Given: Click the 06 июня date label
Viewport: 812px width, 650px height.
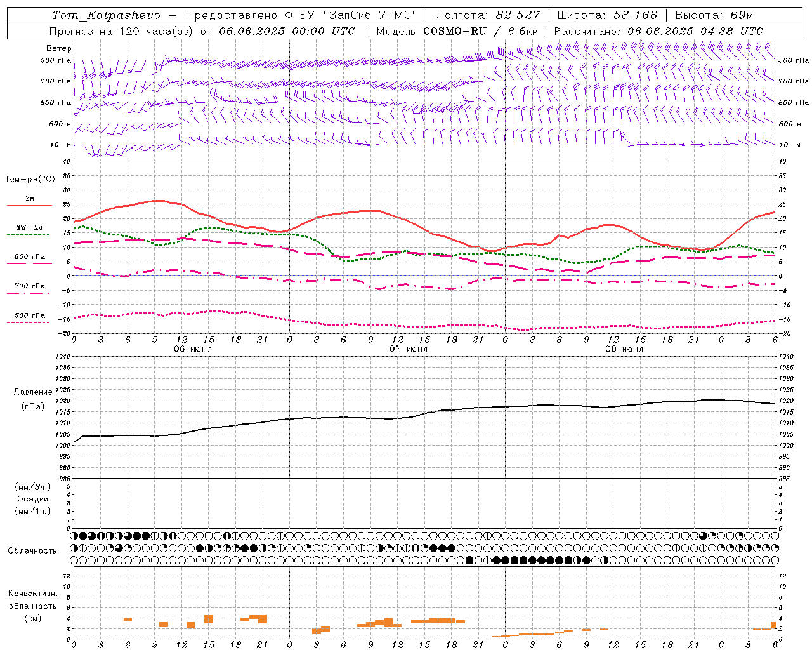Looking at the screenshot, I should (193, 349).
